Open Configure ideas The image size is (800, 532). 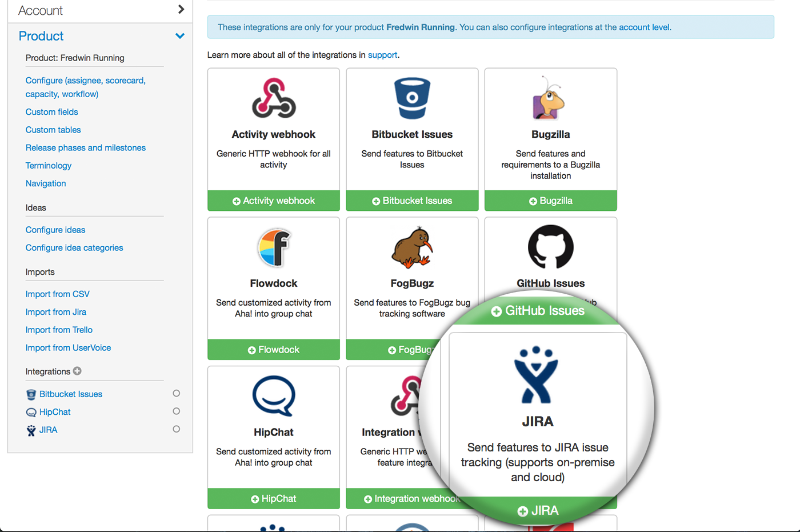(55, 230)
